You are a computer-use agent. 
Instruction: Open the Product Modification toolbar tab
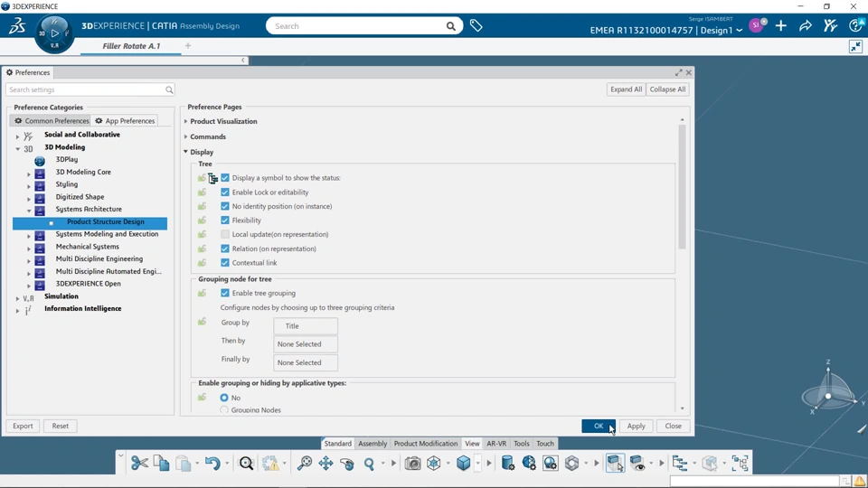tap(426, 443)
